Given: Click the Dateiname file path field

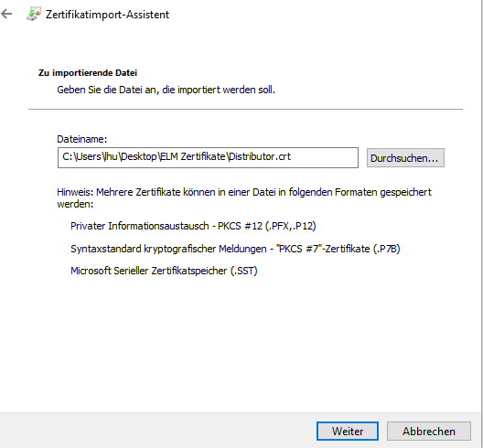Looking at the screenshot, I should (x=208, y=157).
